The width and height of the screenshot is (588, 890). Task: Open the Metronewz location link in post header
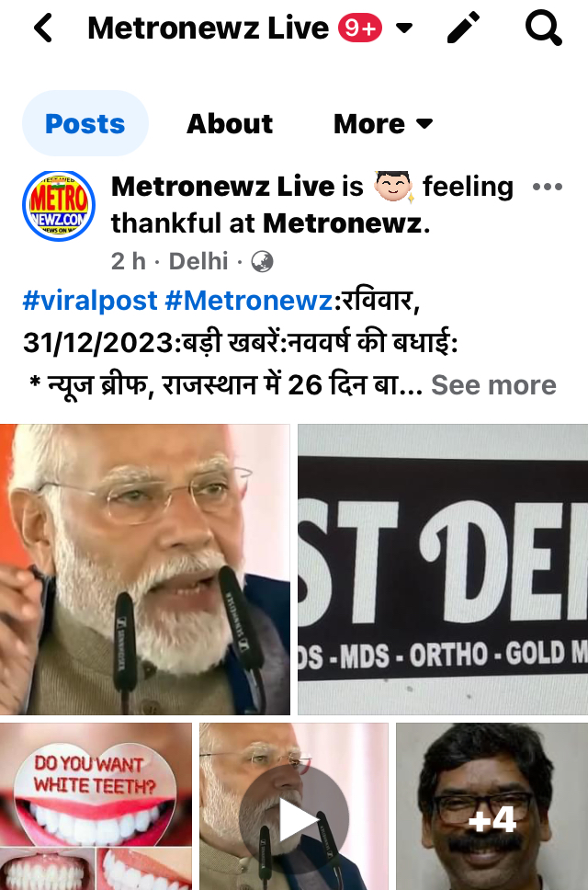[x=343, y=223]
